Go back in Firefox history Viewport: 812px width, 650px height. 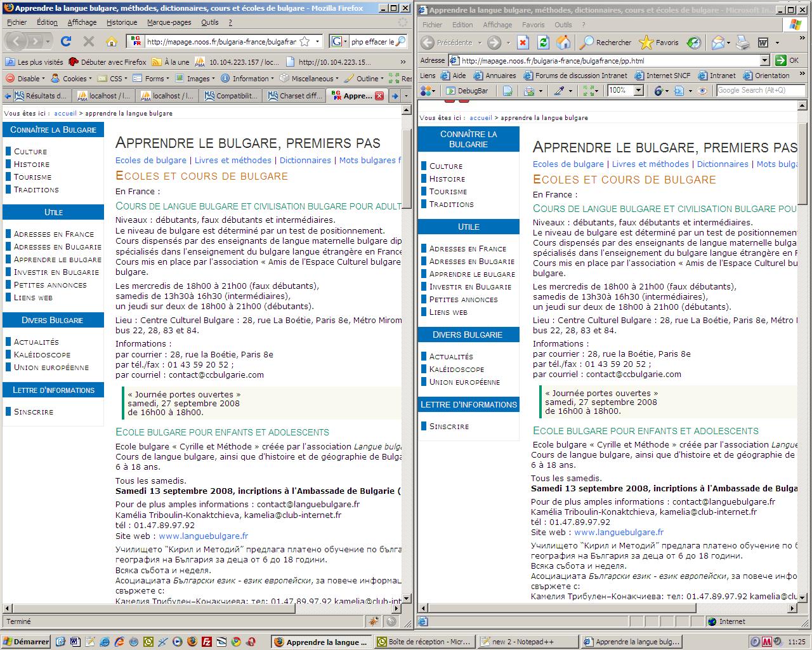[17, 42]
